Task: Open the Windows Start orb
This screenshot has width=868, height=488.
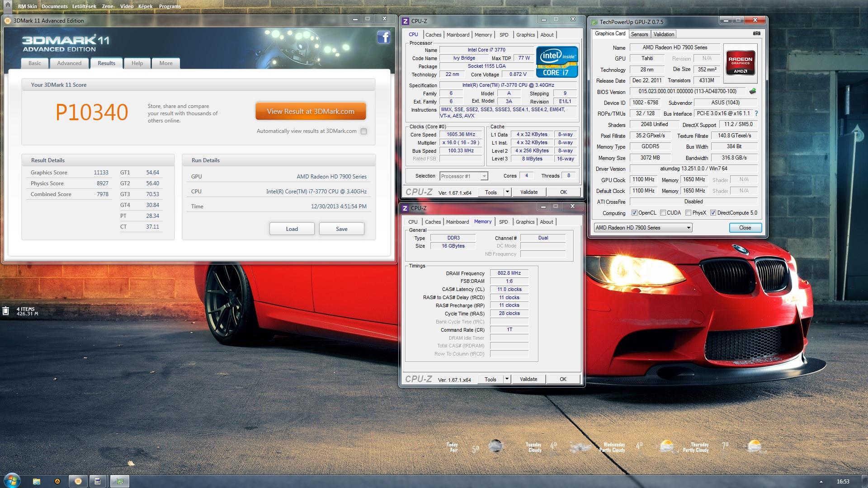Action: click(12, 480)
